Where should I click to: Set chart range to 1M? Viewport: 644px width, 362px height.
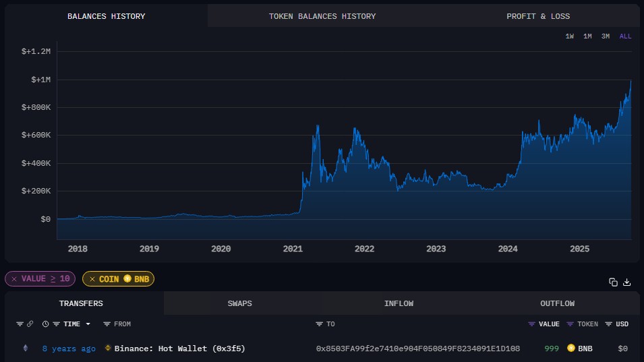(587, 36)
